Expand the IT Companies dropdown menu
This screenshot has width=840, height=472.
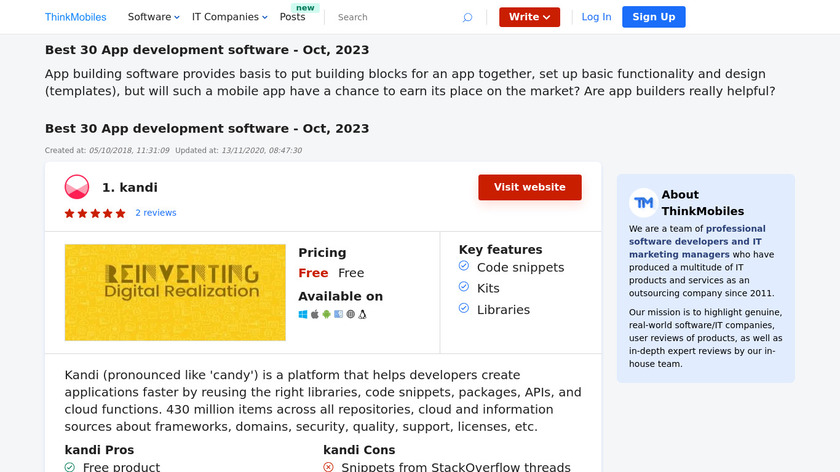(230, 17)
